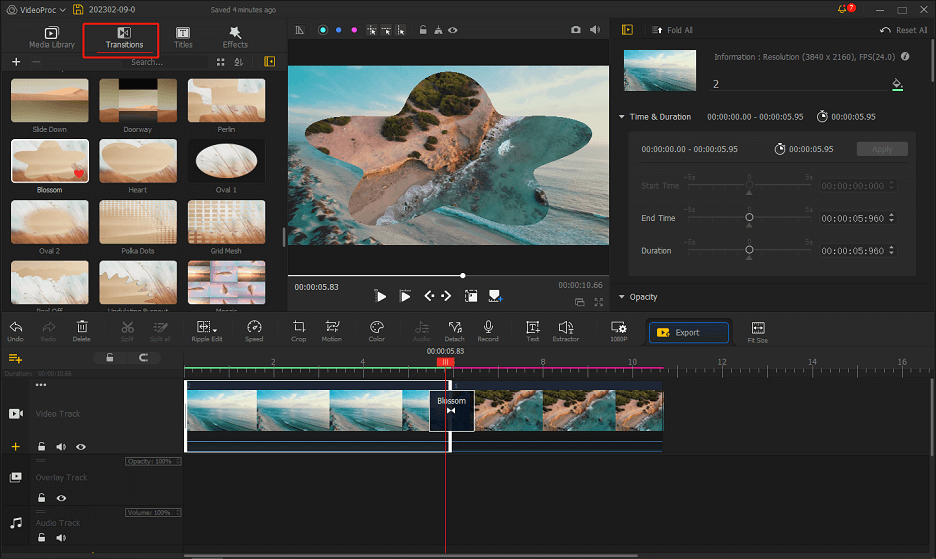Toggle the preview lock icon
The image size is (936, 559).
(x=423, y=30)
